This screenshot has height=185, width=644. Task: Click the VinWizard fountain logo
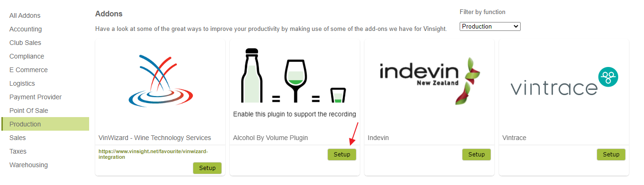[x=160, y=81]
